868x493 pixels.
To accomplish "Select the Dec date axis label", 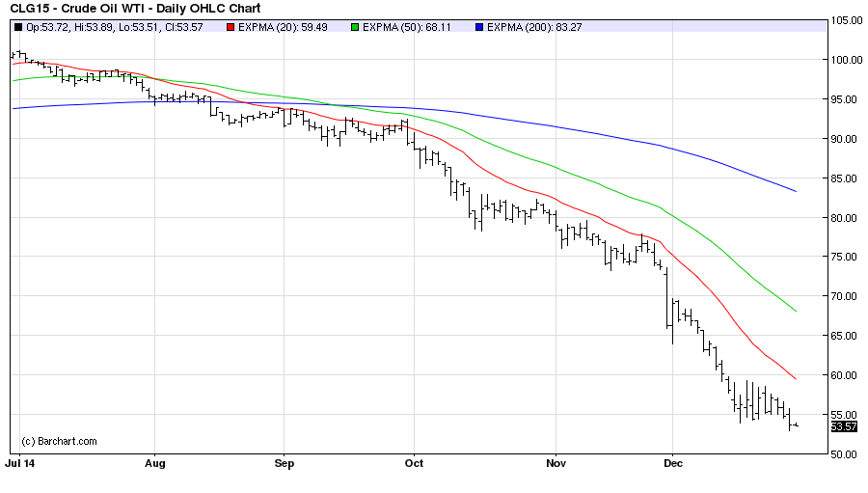I will (673, 464).
